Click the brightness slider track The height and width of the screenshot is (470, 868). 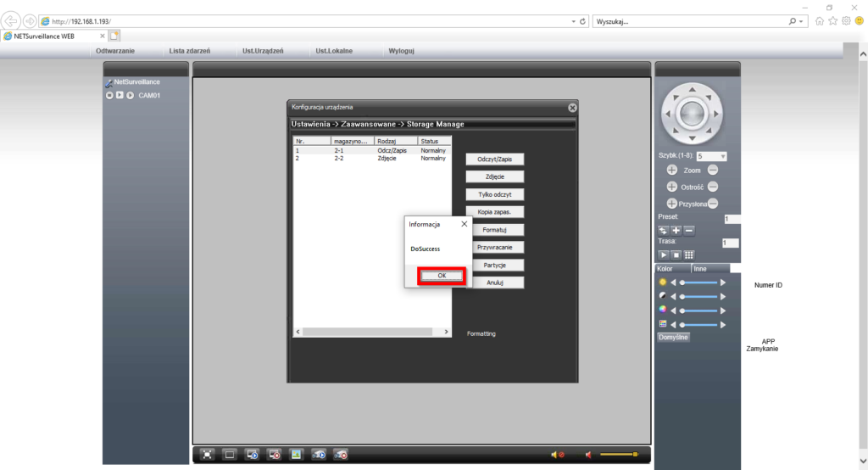(699, 282)
